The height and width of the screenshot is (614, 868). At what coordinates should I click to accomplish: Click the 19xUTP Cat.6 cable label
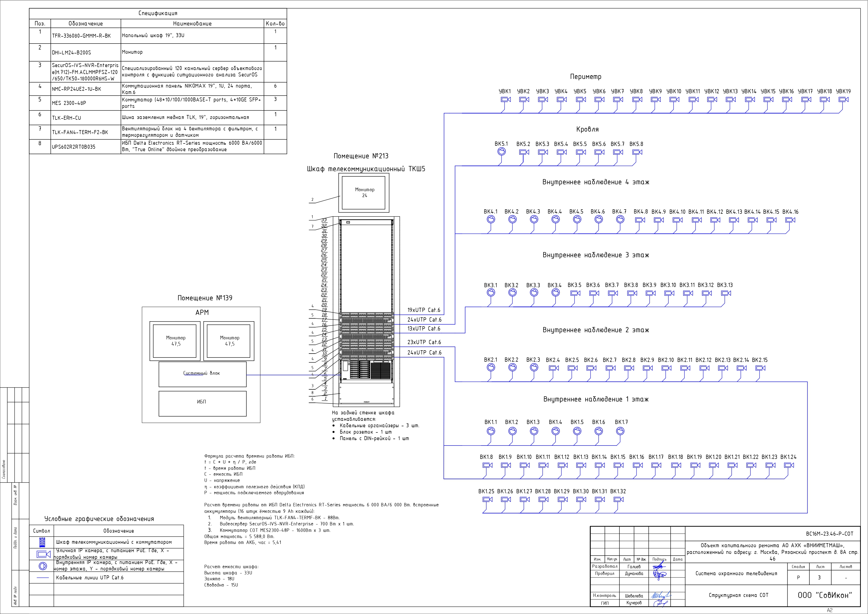(424, 310)
